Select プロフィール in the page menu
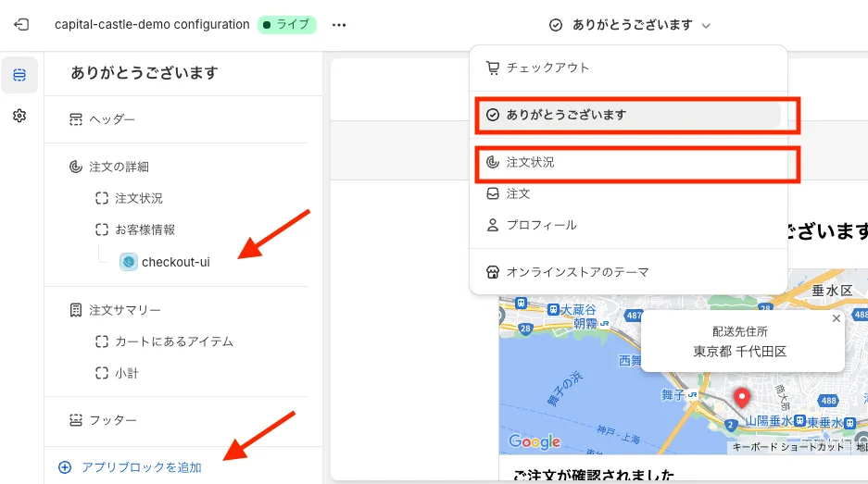 click(x=541, y=225)
